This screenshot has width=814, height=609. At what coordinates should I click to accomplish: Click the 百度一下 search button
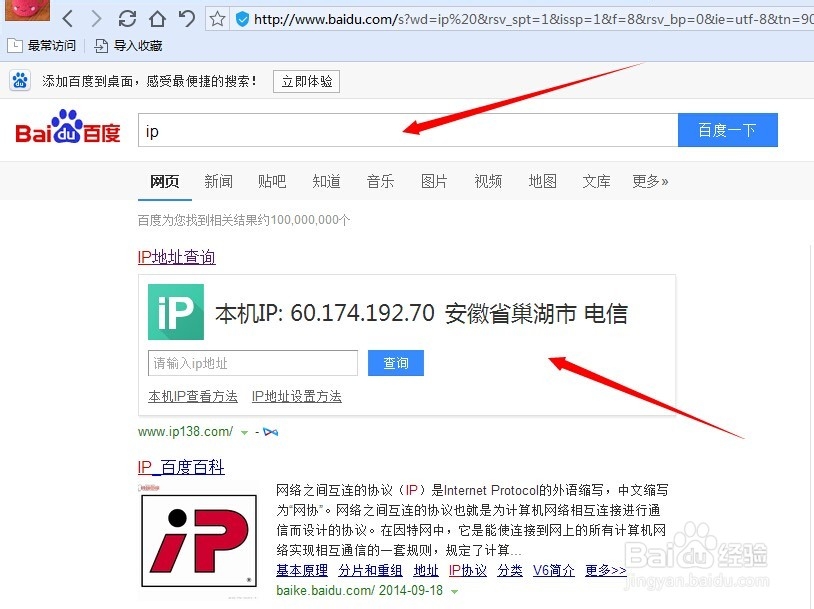pos(727,130)
